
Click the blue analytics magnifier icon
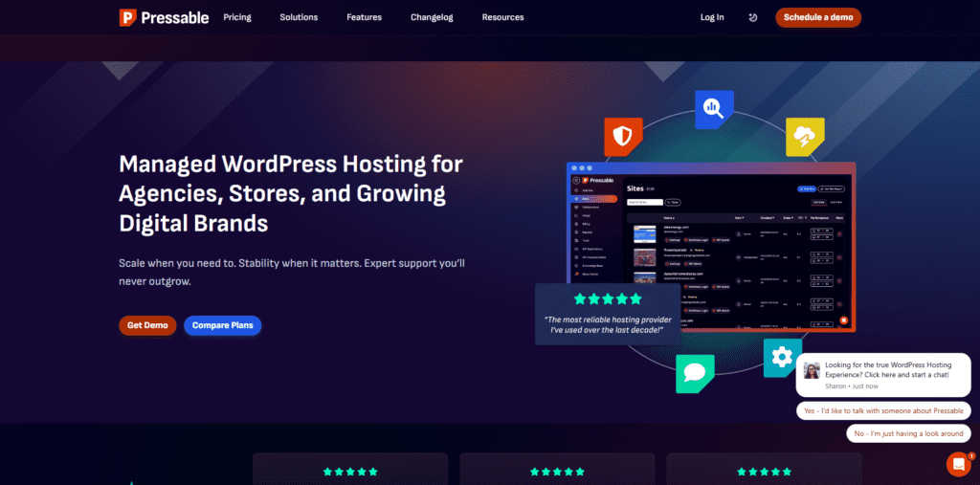(714, 109)
